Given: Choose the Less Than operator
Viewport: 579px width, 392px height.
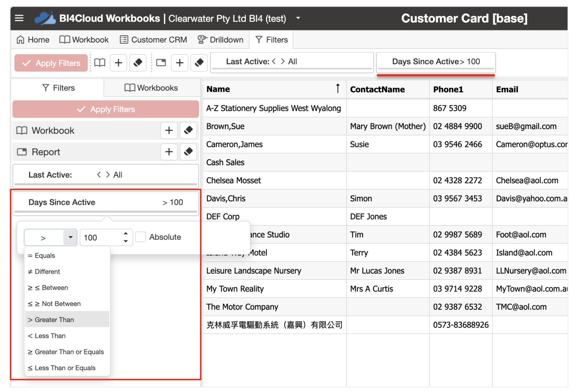Looking at the screenshot, I should pos(67,336).
